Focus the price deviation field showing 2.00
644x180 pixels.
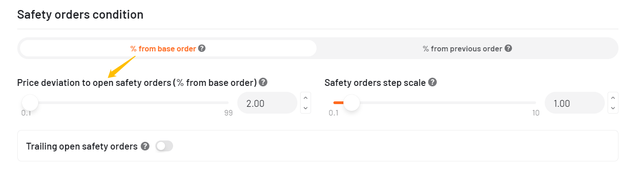click(x=267, y=103)
